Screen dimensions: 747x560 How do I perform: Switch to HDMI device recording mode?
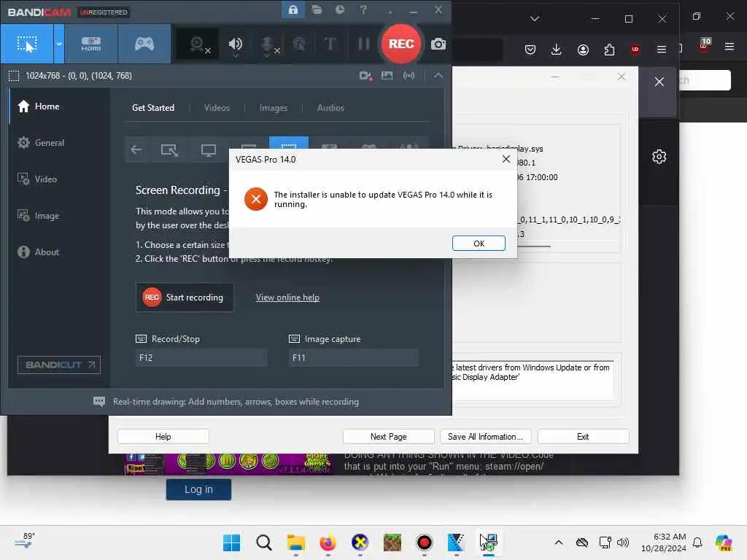91,44
